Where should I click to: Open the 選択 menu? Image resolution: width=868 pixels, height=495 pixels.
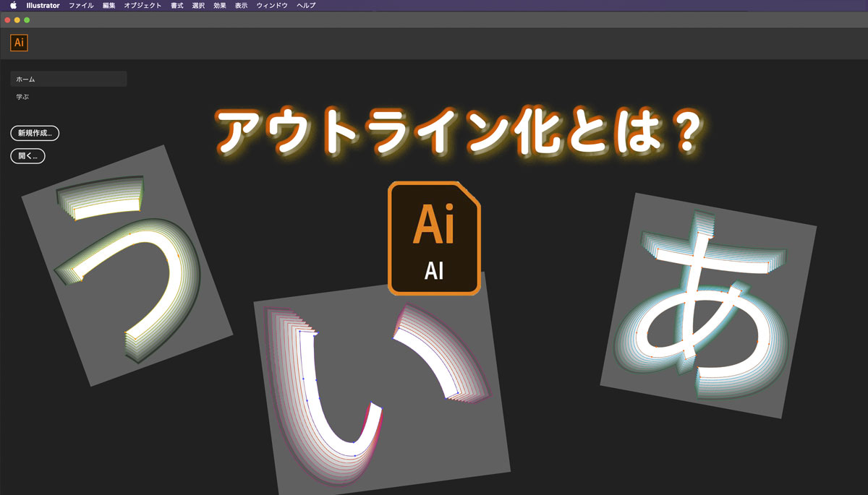[198, 5]
